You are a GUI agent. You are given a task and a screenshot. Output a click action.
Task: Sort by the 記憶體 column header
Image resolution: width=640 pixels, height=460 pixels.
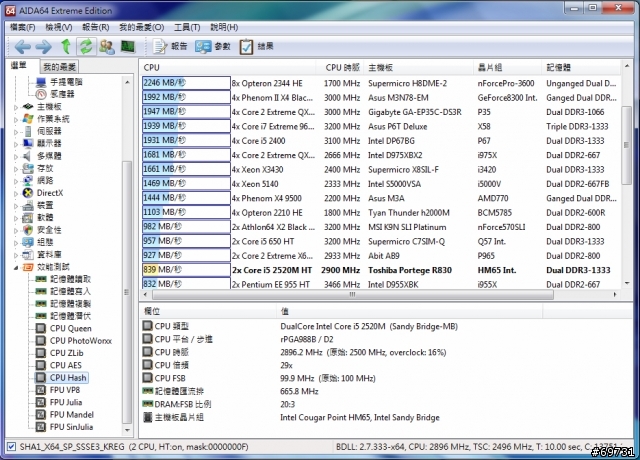pos(581,68)
